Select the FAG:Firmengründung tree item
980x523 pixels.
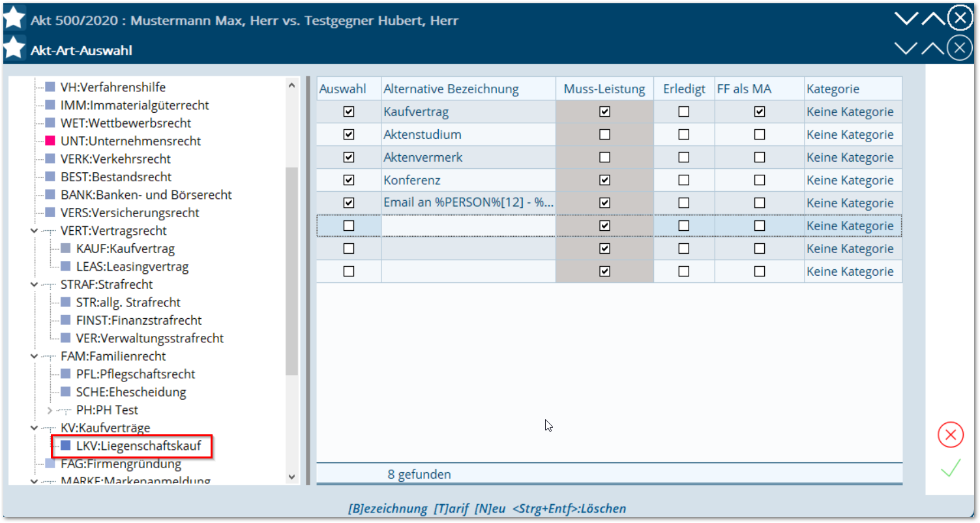click(121, 464)
